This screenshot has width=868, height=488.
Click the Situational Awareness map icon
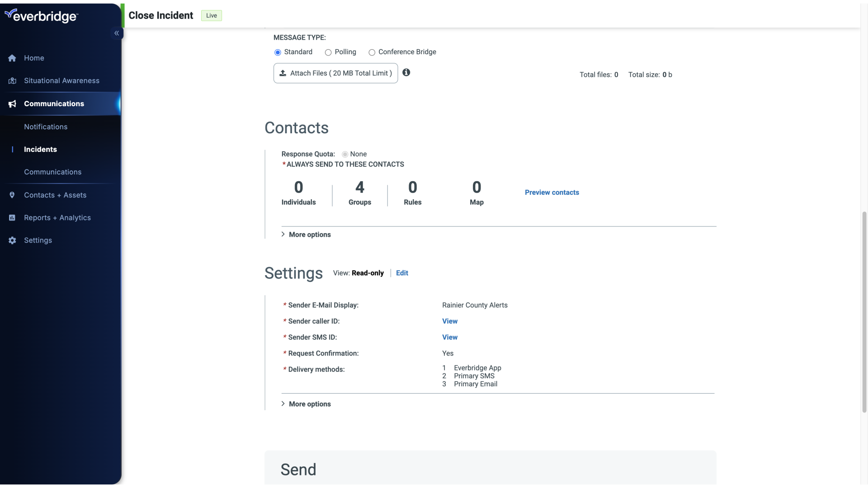pyautogui.click(x=12, y=81)
